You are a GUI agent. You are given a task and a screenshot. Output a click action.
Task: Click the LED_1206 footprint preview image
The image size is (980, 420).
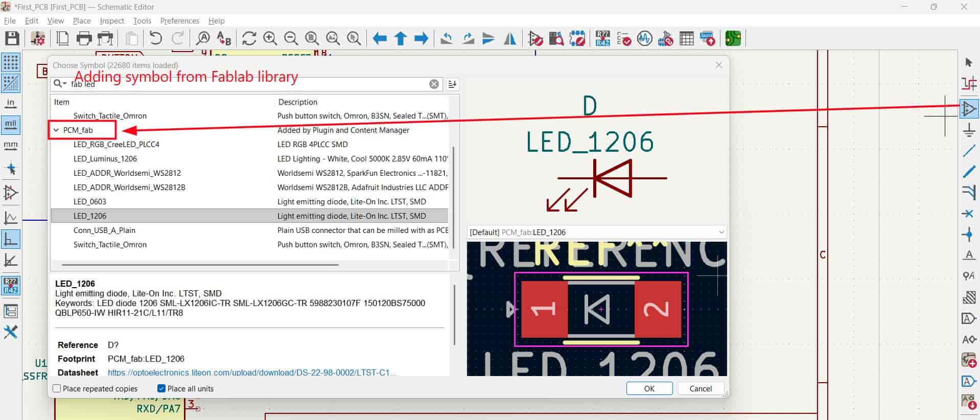point(597,309)
